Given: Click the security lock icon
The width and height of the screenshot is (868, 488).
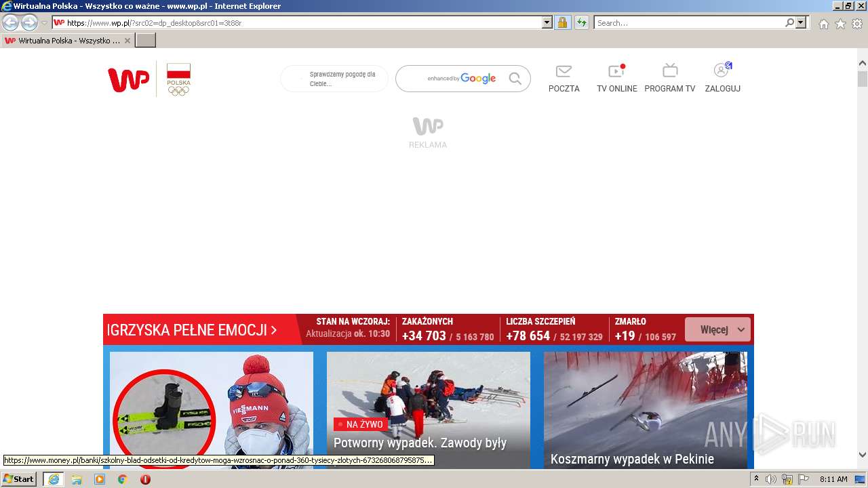Looking at the screenshot, I should (562, 23).
